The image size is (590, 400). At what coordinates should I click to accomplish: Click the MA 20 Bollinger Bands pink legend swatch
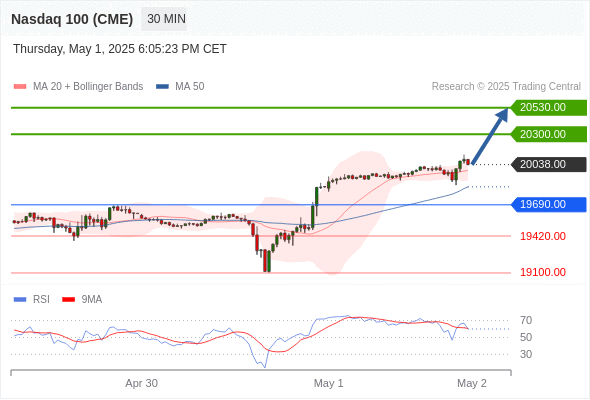click(x=20, y=87)
